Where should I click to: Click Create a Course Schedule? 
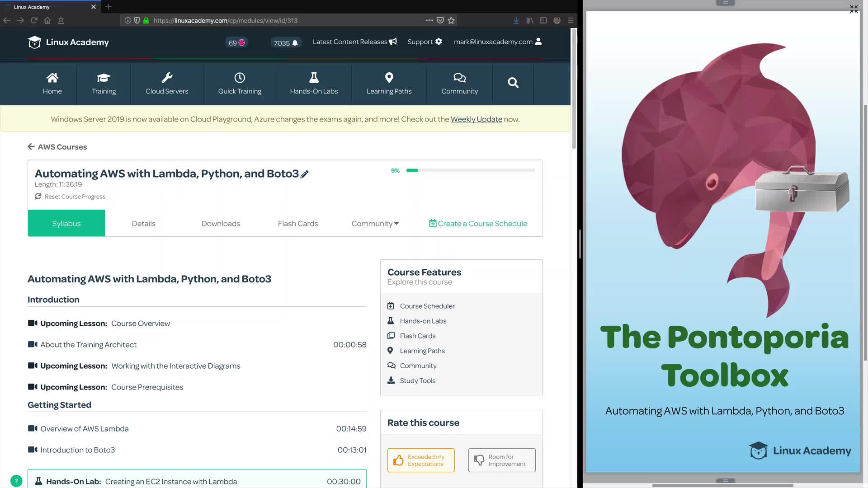pyautogui.click(x=478, y=223)
